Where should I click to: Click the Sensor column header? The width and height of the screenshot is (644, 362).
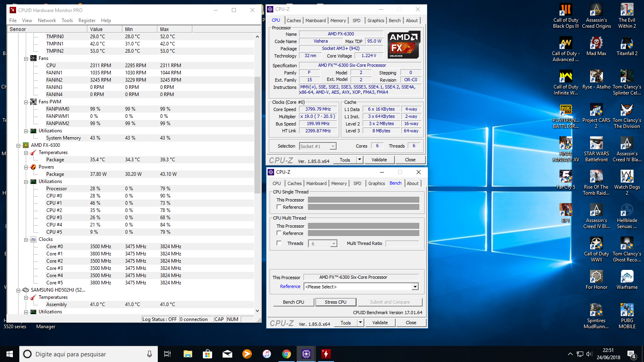47,29
